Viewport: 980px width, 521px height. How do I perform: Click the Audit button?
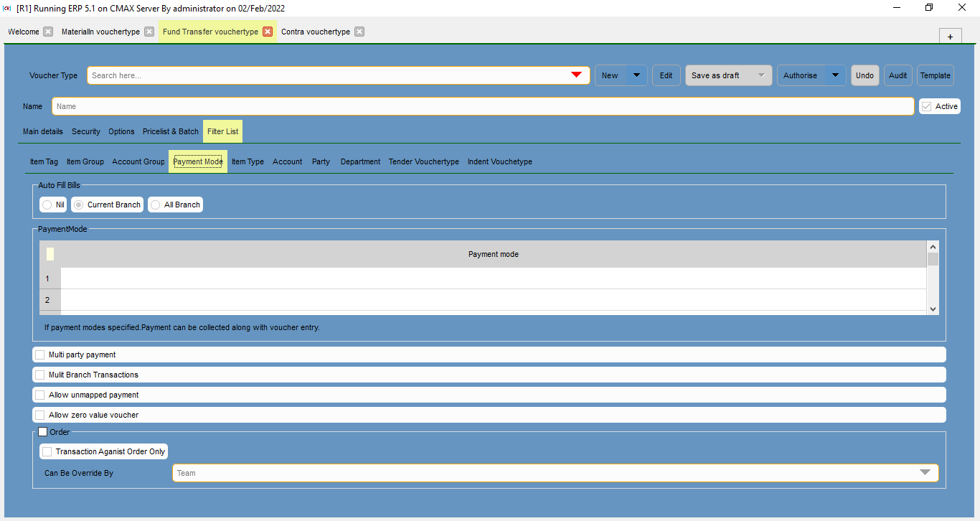898,75
